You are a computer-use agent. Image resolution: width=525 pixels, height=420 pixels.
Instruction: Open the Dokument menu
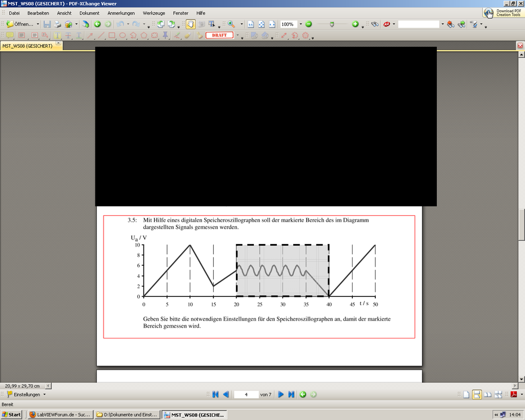(x=89, y=13)
